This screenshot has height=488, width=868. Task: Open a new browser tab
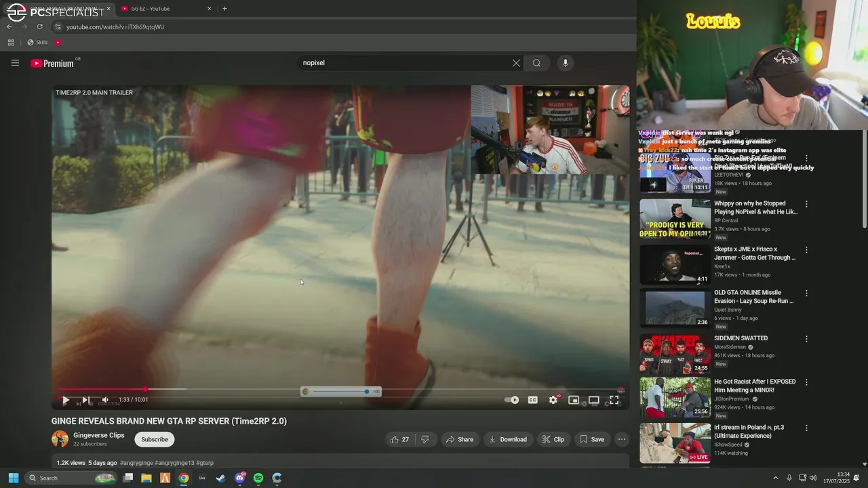point(224,9)
